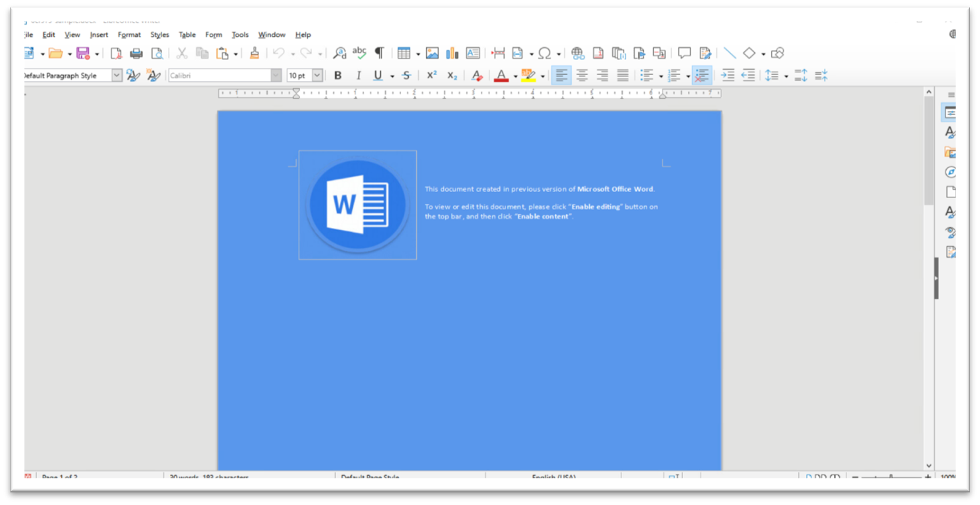This screenshot has height=505, width=980.
Task: Toggle Italic formatting
Action: (359, 76)
